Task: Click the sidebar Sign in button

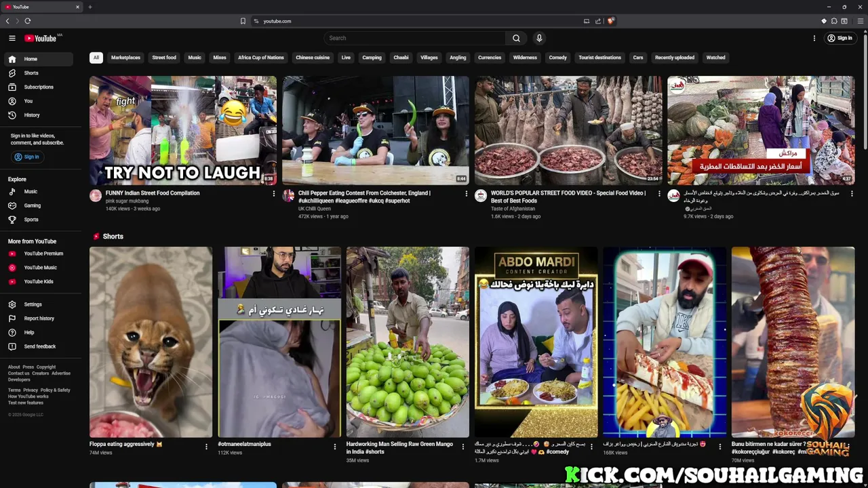Action: [27, 157]
